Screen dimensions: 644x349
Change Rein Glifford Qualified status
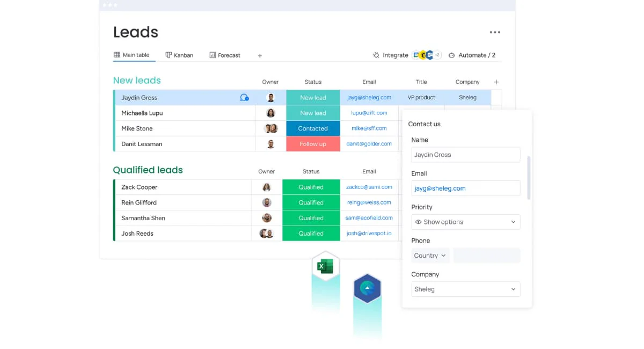coord(311,202)
